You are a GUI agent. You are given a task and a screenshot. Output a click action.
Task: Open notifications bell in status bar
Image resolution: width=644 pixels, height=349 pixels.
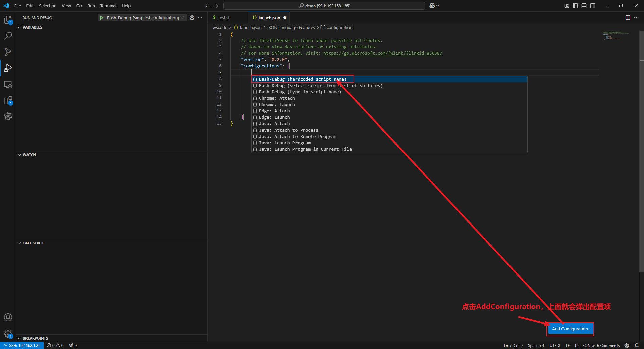tap(637, 345)
